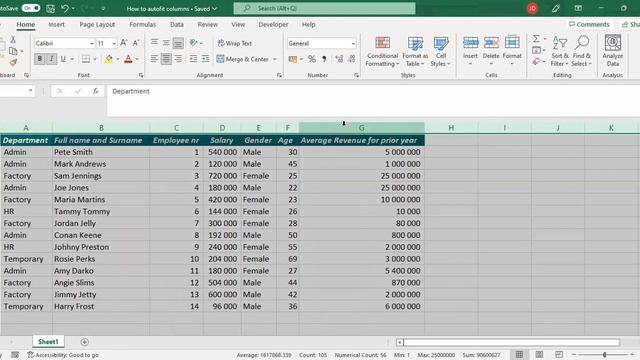Open the Developer tab
This screenshot has width=640, height=360.
point(273,24)
